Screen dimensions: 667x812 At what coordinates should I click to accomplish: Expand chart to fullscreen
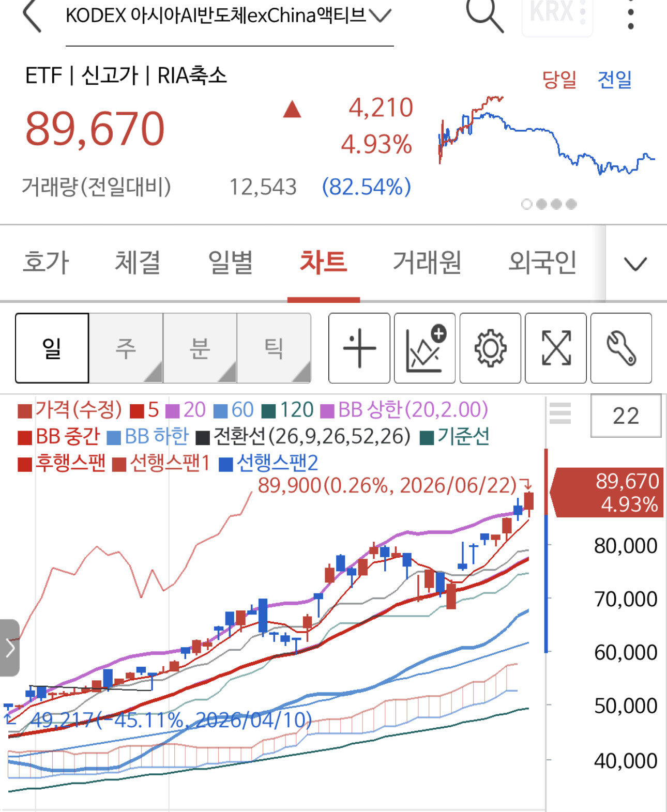coord(556,348)
